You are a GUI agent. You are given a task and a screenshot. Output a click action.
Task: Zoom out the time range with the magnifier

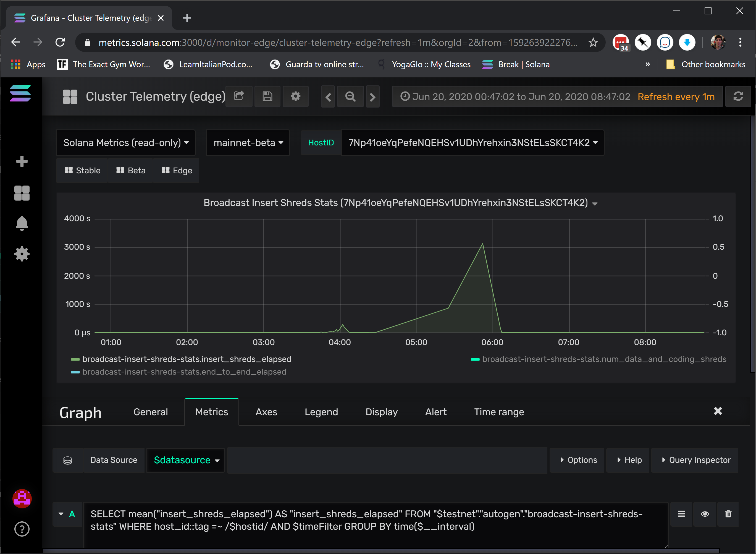tap(350, 96)
